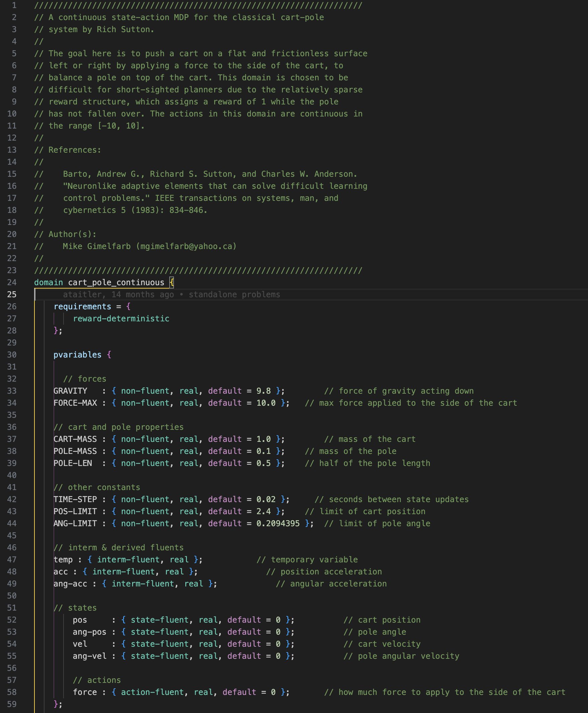588x713 pixels.
Task: Click the mgimelfarb@yahoo.ca email address
Action: (x=186, y=246)
